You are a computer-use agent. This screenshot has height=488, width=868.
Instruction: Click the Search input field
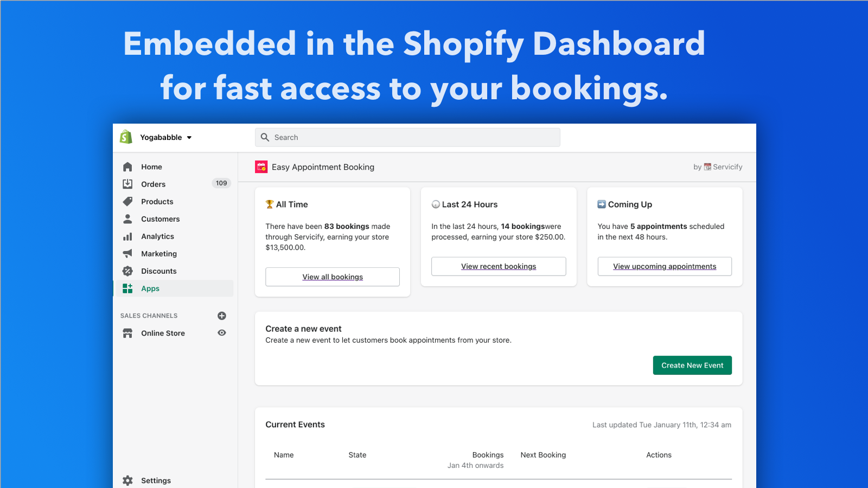click(x=407, y=138)
